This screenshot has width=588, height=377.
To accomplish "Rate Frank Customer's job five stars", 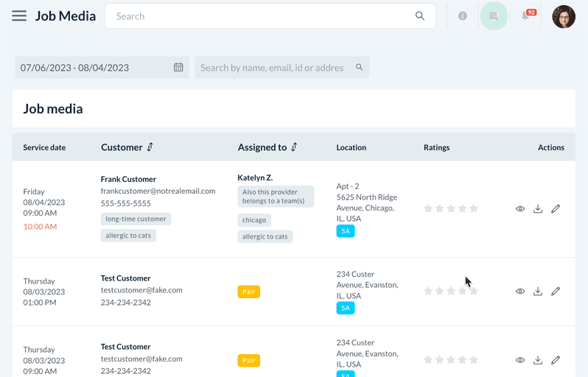I will [x=474, y=208].
